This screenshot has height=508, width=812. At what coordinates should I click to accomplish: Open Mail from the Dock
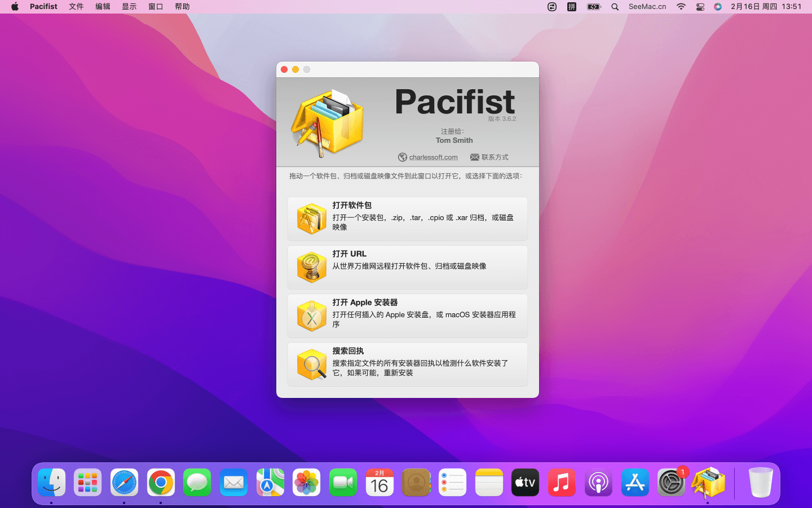click(233, 483)
